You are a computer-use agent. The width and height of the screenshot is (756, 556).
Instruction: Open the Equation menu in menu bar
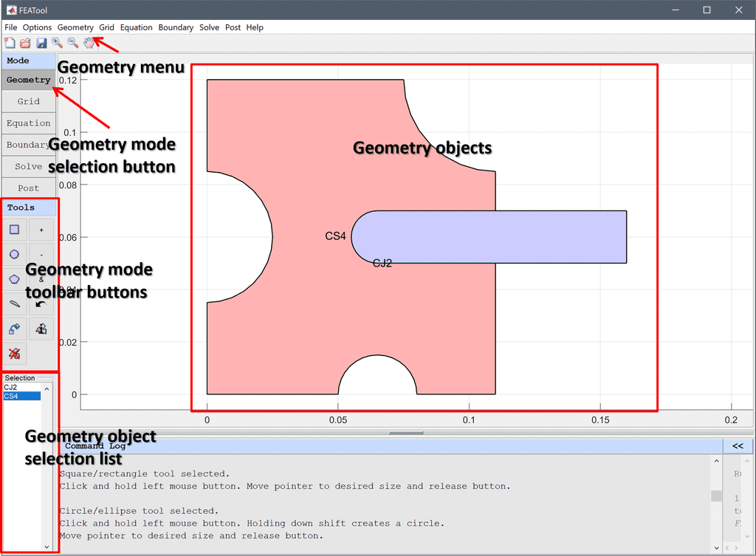click(136, 27)
